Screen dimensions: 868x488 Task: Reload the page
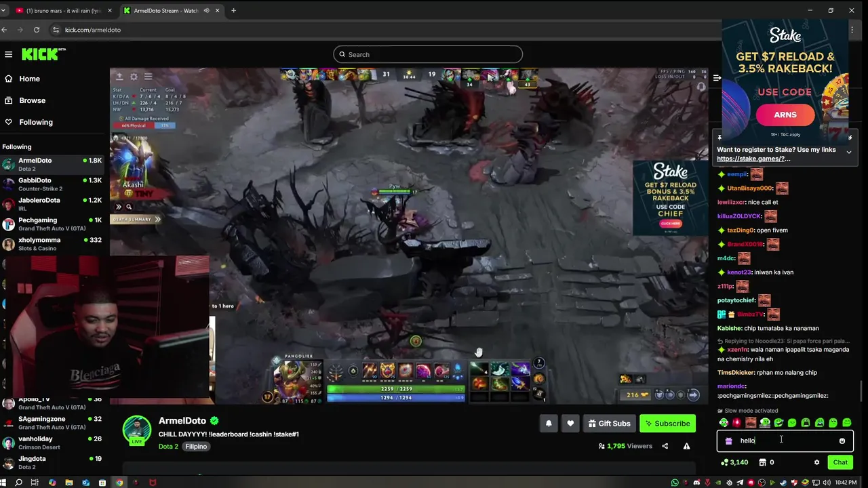point(37,30)
